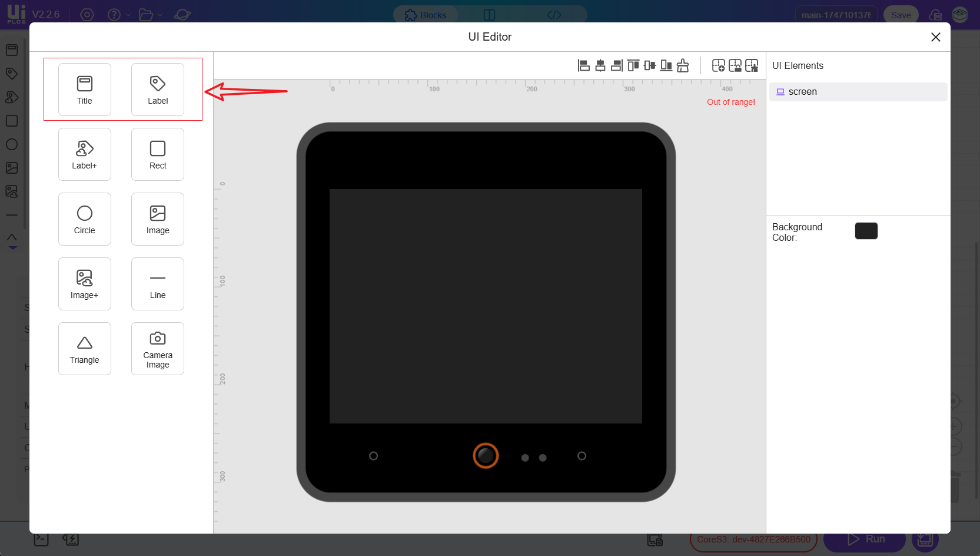Viewport: 980px width, 556px height.
Task: Align elements to horizontal center
Action: click(x=600, y=65)
